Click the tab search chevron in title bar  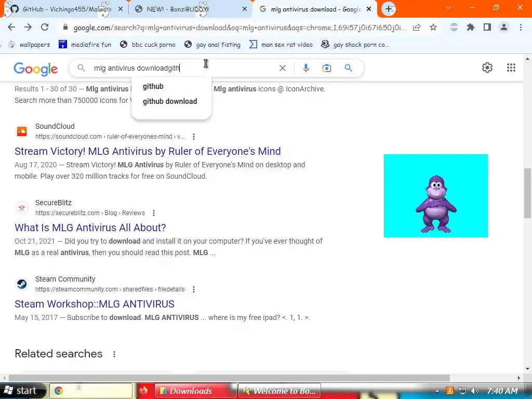tap(448, 7)
